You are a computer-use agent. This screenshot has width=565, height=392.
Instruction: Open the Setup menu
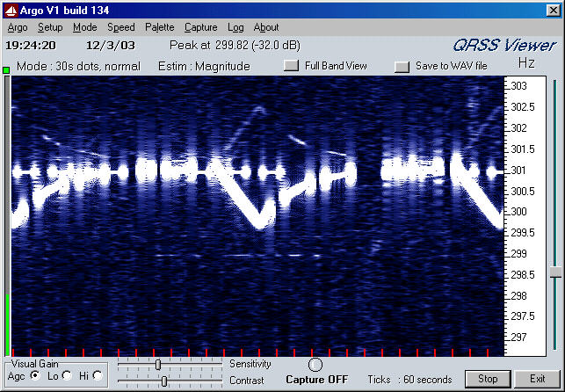point(50,27)
